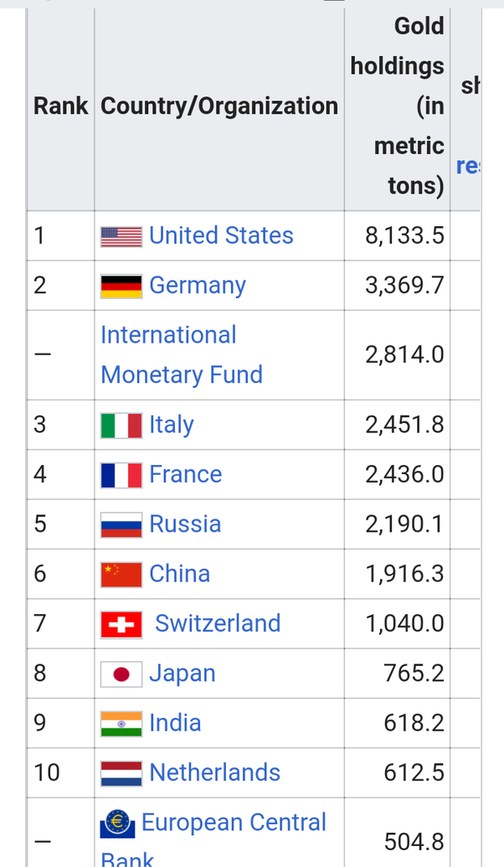This screenshot has height=867, width=504.
Task: Select the 8,133.5 gold holdings cell
Action: tap(404, 235)
